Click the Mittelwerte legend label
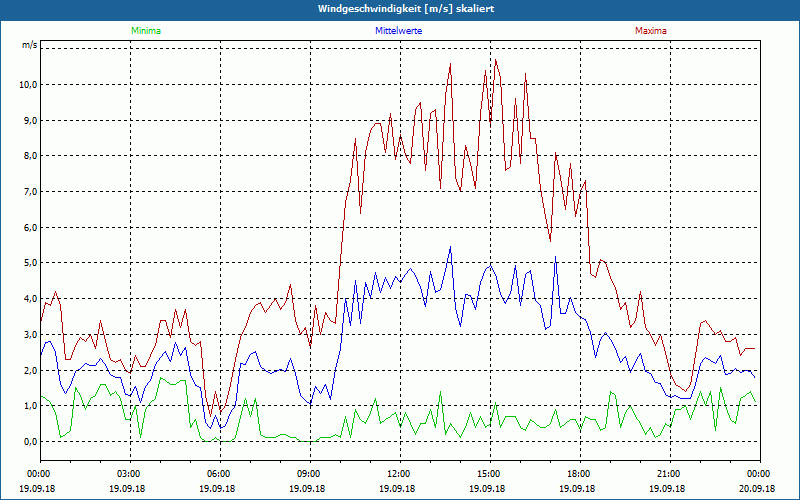 pos(398,31)
